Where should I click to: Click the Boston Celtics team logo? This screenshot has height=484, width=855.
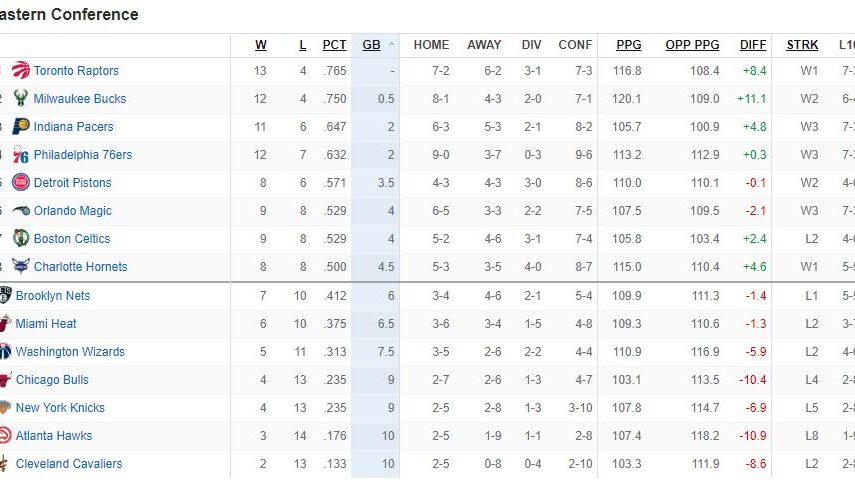(x=21, y=239)
